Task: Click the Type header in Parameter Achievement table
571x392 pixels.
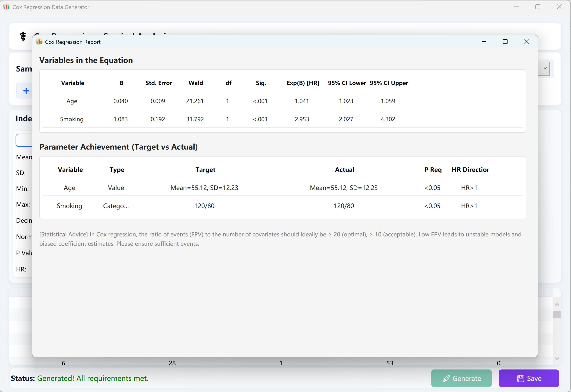Action: 117,170
